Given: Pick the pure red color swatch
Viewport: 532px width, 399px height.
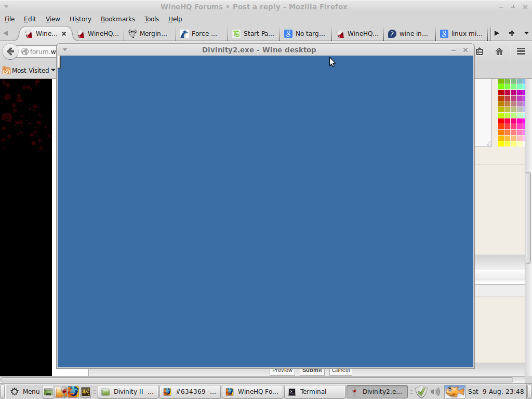Looking at the screenshot, I should pyautogui.click(x=501, y=121).
